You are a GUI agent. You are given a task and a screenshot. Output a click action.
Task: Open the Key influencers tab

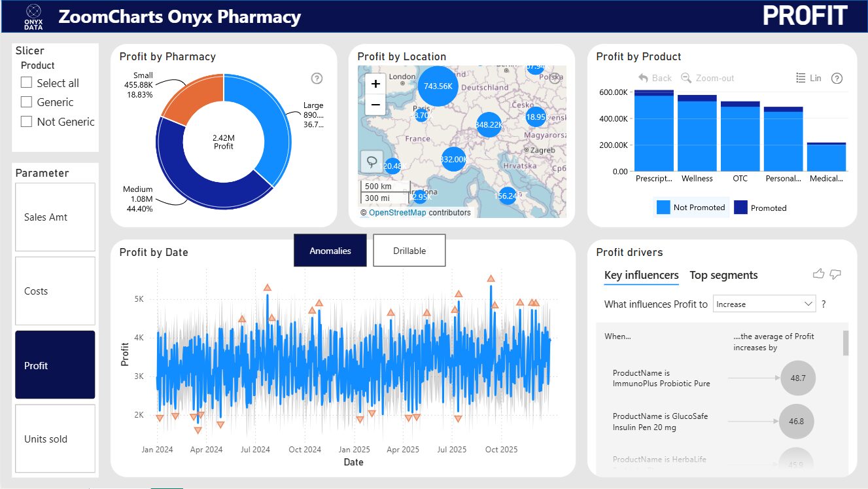coord(641,275)
